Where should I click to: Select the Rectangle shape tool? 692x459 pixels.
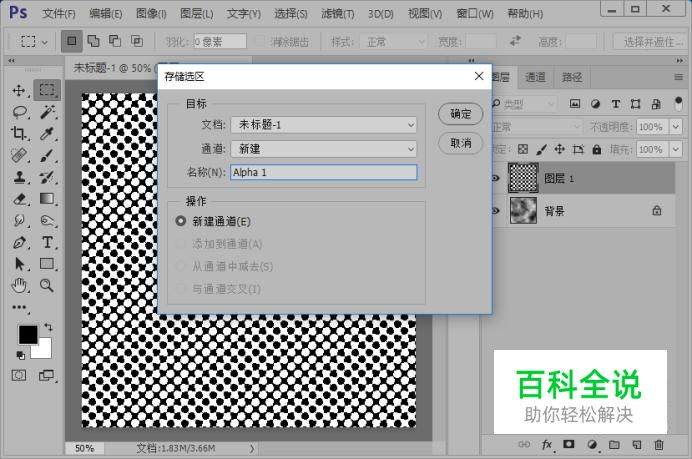pos(47,264)
